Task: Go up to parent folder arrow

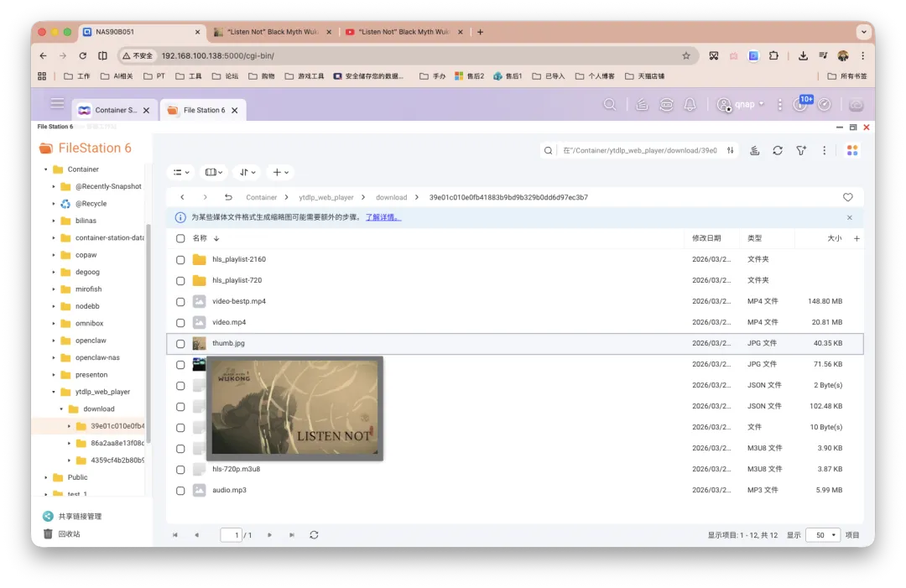Action: [229, 198]
